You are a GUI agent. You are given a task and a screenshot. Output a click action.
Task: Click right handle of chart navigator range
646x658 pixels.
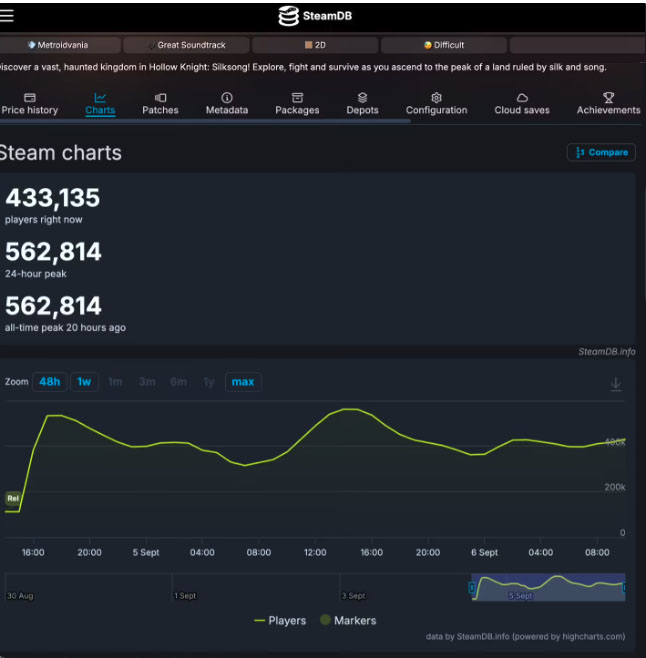pos(624,588)
